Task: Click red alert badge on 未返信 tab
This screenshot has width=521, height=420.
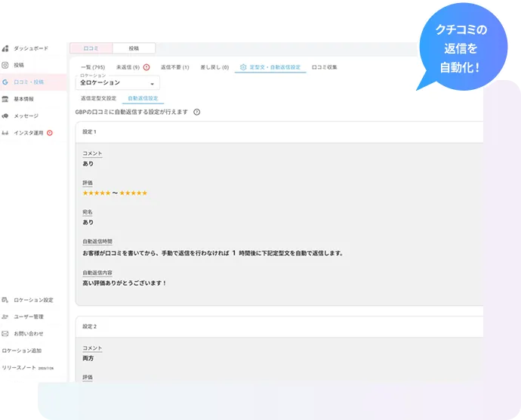Action: tap(146, 67)
